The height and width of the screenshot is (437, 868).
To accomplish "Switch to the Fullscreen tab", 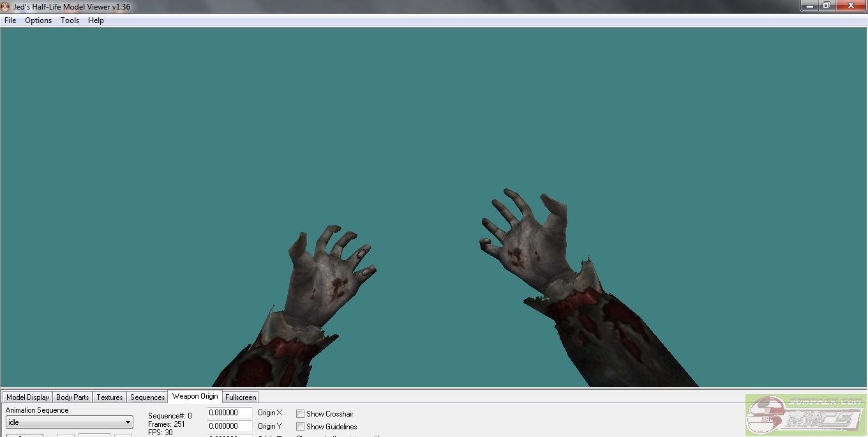I will (x=241, y=397).
